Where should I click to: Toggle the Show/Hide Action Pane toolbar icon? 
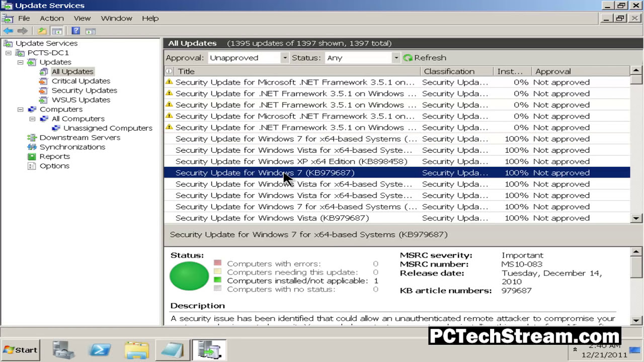click(x=90, y=31)
